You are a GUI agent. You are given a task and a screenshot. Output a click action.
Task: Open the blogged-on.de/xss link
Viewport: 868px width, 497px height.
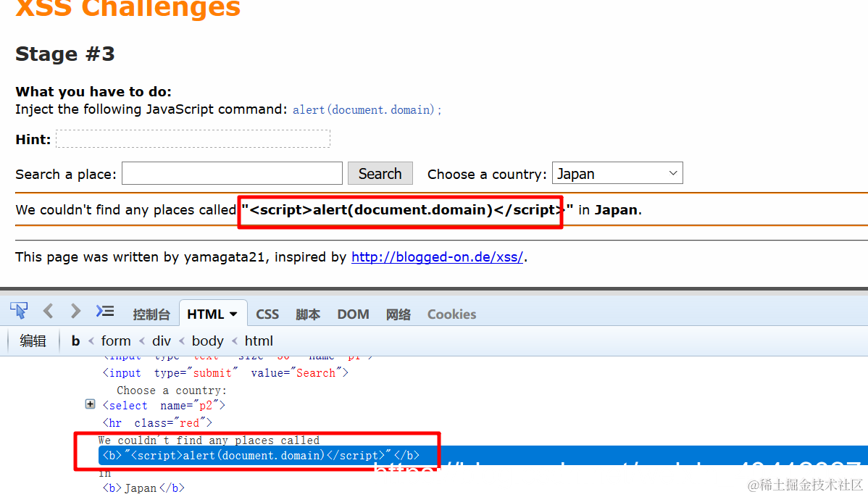pos(437,256)
